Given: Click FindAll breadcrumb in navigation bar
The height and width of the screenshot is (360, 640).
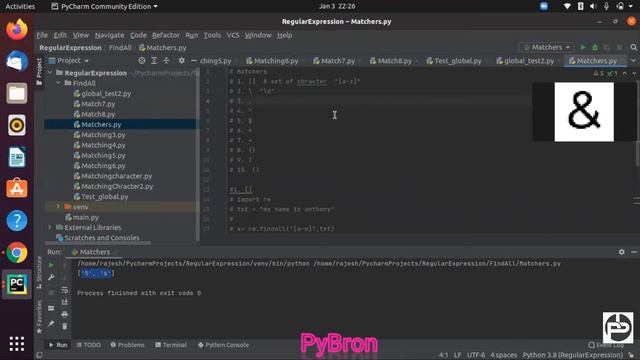Looking at the screenshot, I should 120,48.
